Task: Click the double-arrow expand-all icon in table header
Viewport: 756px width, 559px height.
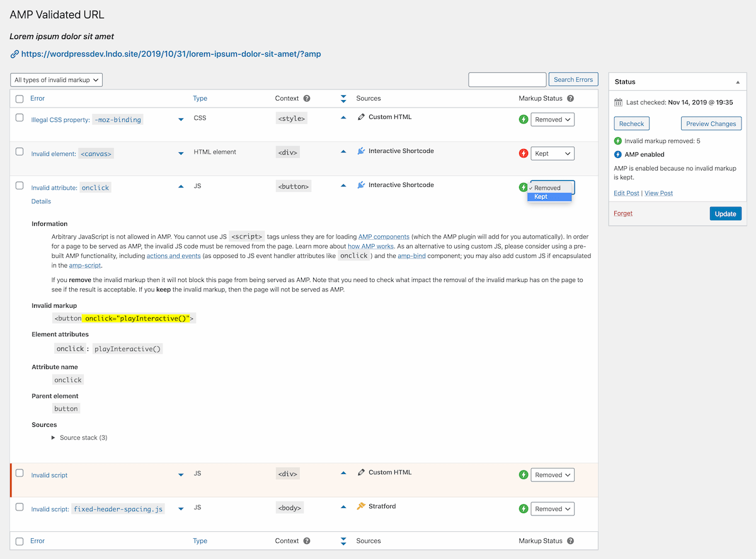Action: [343, 98]
